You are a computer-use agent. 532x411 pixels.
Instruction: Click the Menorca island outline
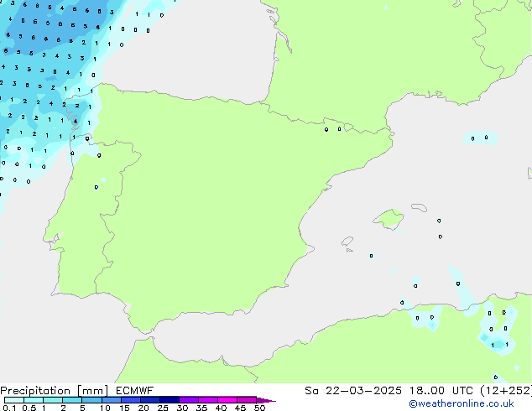point(419,207)
